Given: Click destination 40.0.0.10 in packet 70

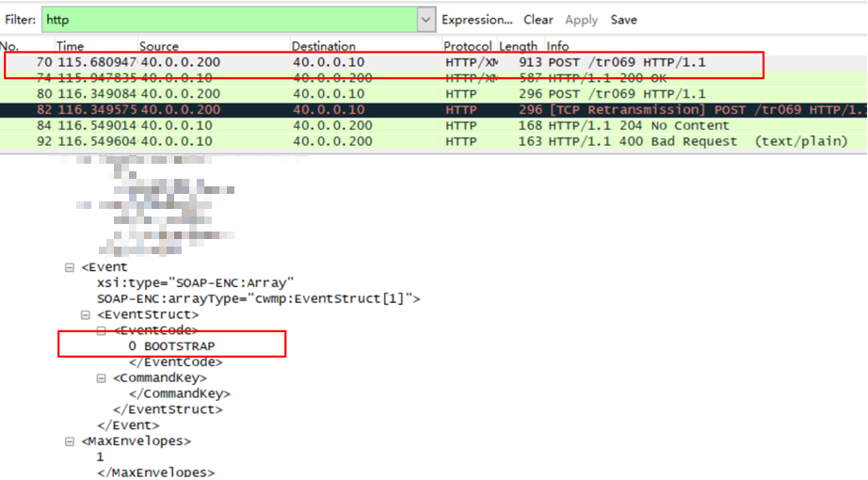Looking at the screenshot, I should (329, 62).
